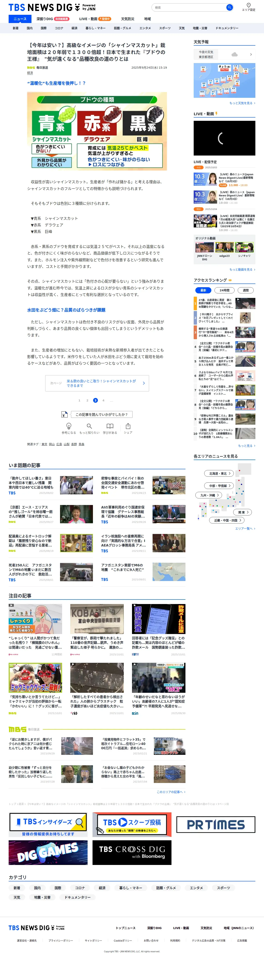Select the 最新 ranking tab

203,290
